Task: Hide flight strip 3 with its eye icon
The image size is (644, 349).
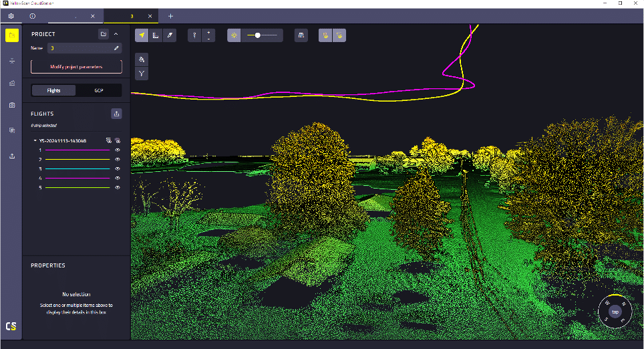Action: click(118, 169)
